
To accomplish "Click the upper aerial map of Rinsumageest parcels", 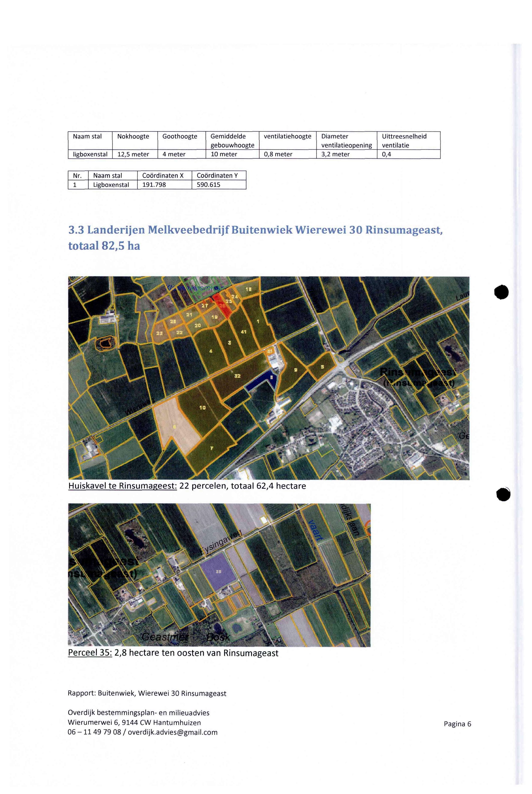I will pos(269,378).
